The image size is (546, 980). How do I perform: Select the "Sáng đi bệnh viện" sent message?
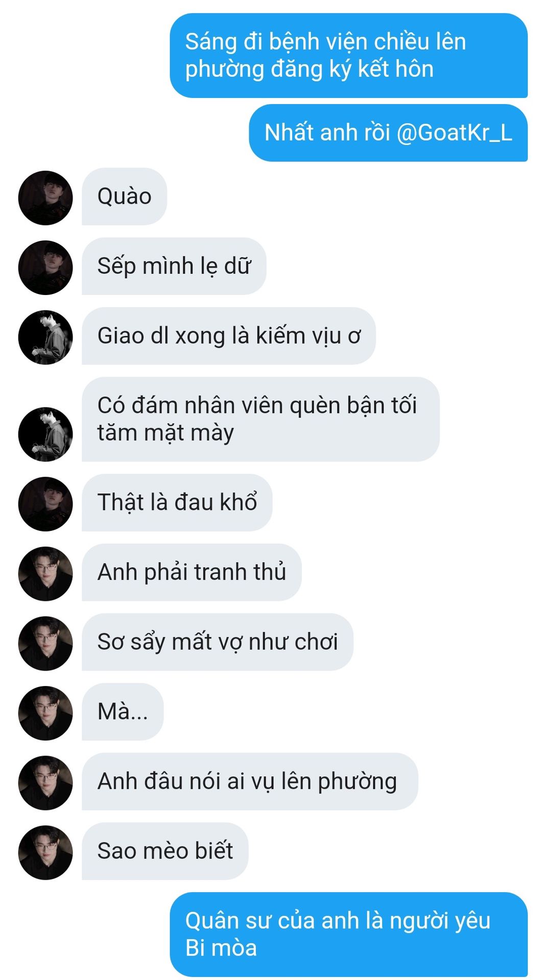tap(349, 56)
